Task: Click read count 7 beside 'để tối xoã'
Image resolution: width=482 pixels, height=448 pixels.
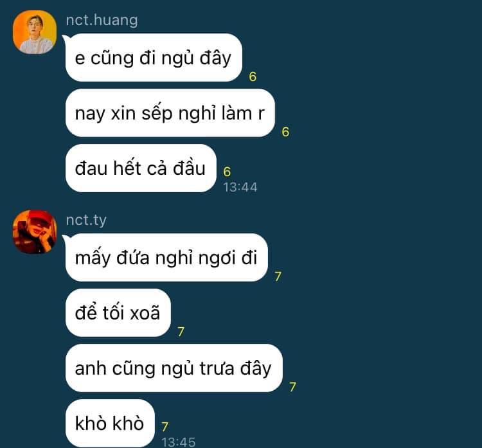Action: (x=181, y=332)
